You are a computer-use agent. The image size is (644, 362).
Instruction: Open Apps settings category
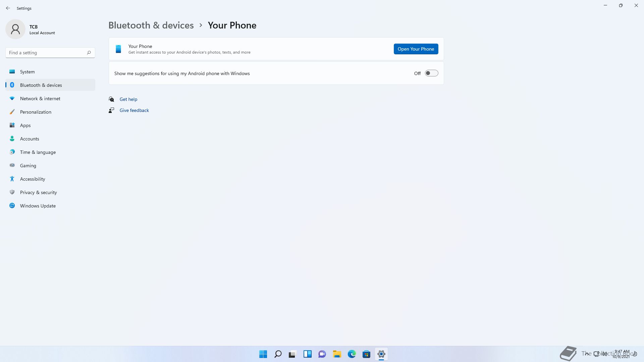coord(50,125)
